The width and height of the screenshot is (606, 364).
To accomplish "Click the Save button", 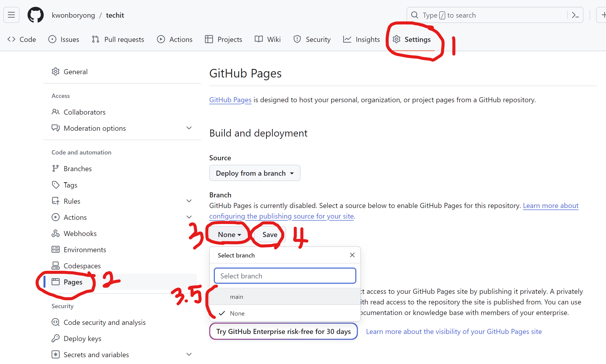I will click(x=270, y=235).
